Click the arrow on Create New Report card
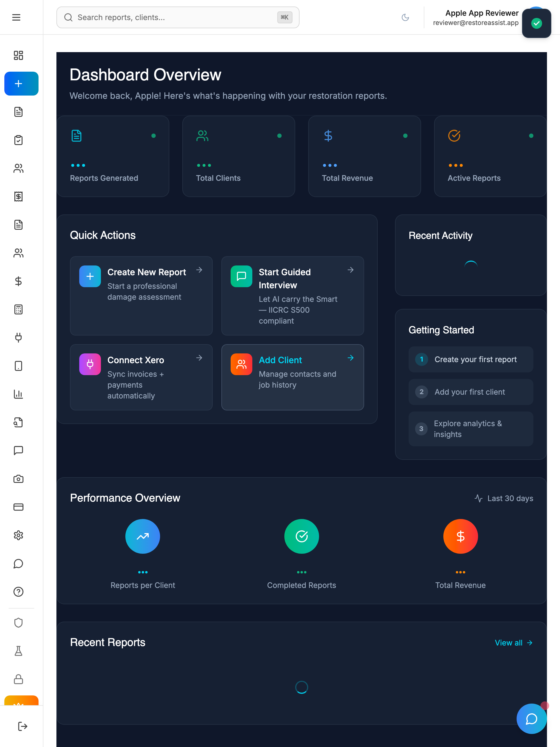 199,270
